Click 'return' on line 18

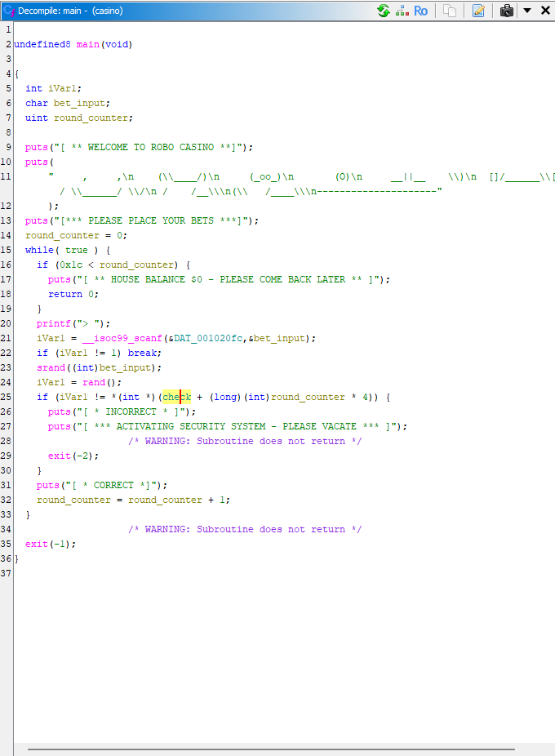(65, 295)
